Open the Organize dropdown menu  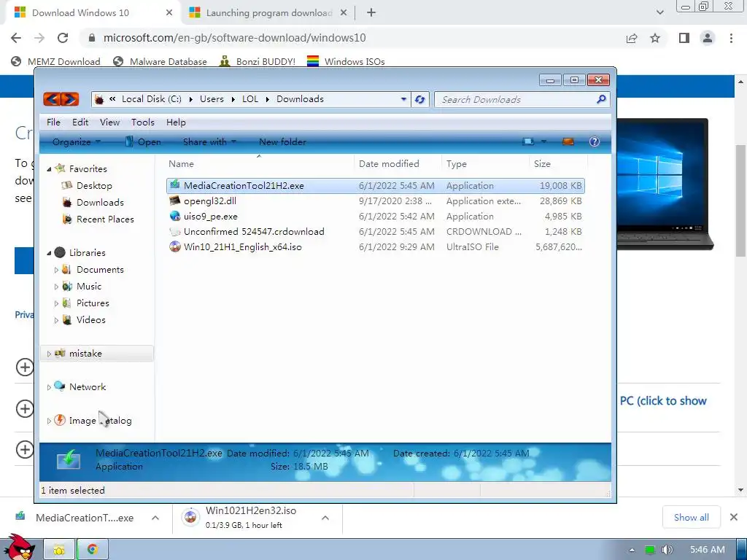(76, 142)
